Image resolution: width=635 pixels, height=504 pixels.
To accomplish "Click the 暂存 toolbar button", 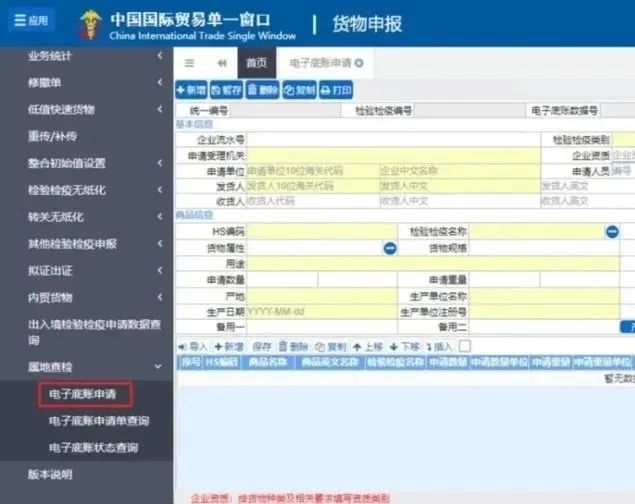I will [226, 90].
